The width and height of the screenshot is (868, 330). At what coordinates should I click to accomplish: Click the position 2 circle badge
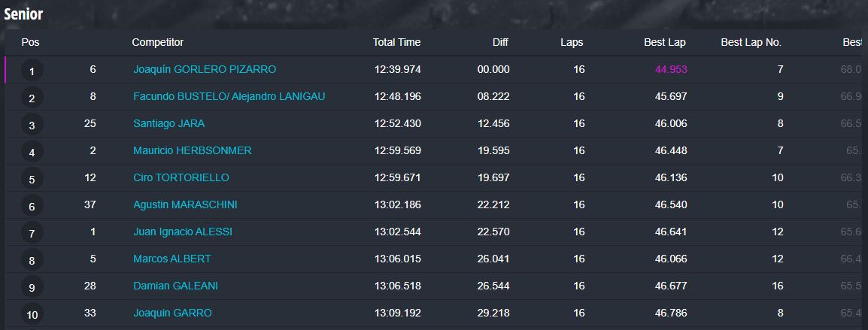[32, 98]
